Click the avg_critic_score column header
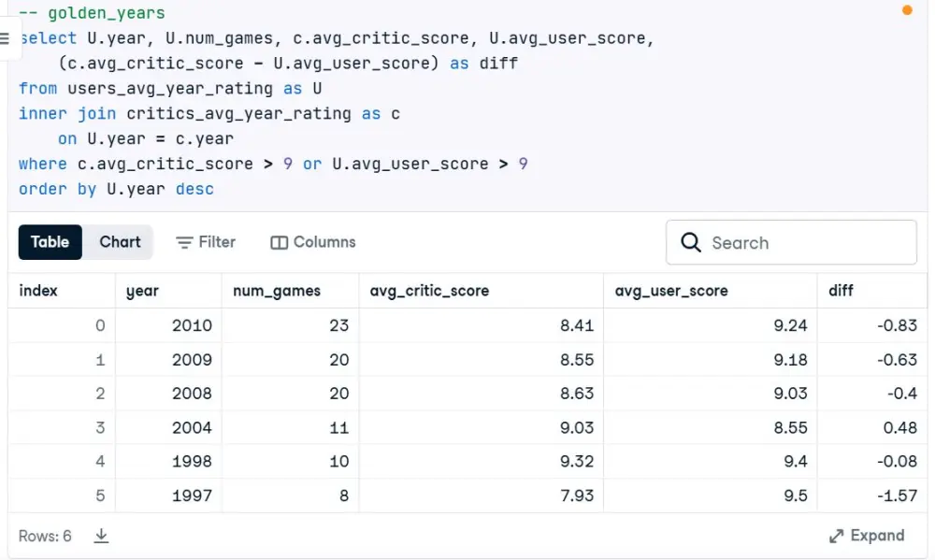Screen dimensions: 935x560 click(429, 290)
